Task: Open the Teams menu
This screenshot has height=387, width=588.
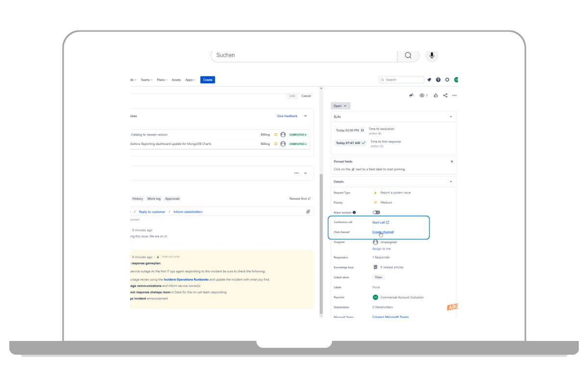Action: click(x=147, y=80)
